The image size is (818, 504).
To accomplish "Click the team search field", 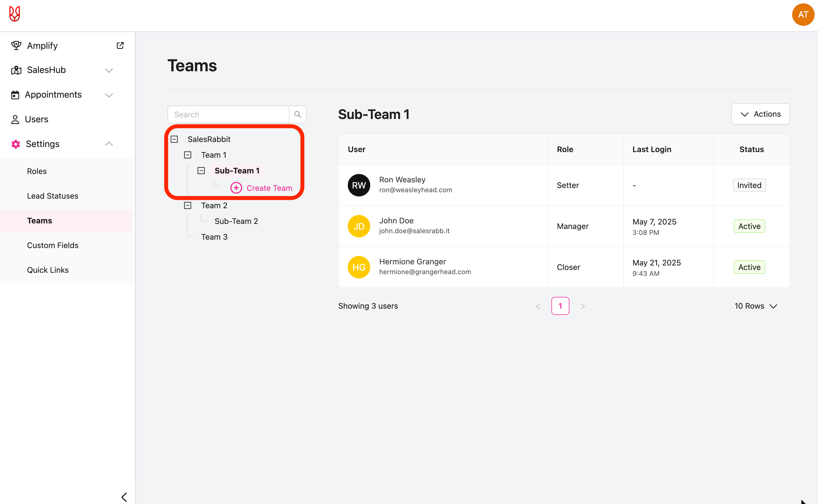I will 228,115.
